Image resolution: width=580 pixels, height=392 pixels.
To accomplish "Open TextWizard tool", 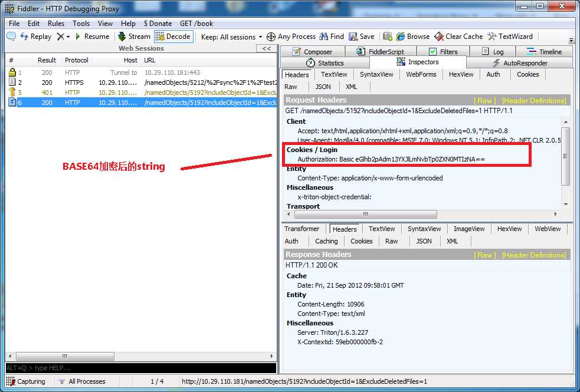I will (x=510, y=36).
